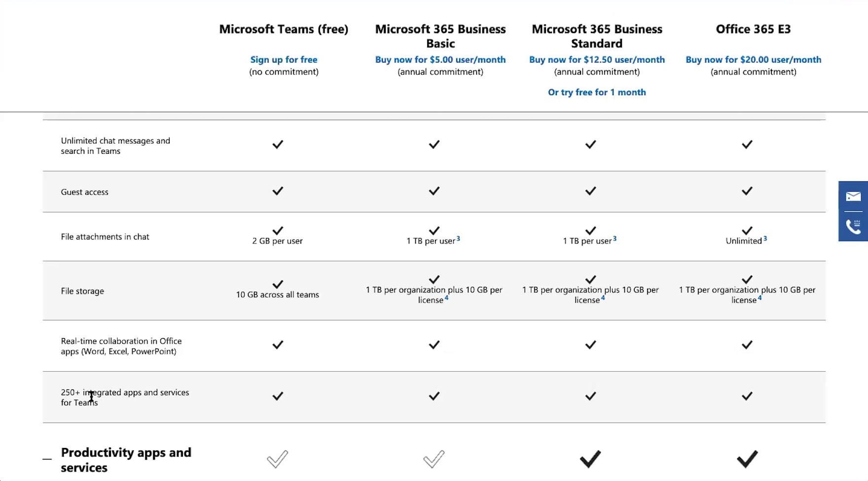
Task: Click Buy now for $5.00 user/month
Action: coord(440,60)
